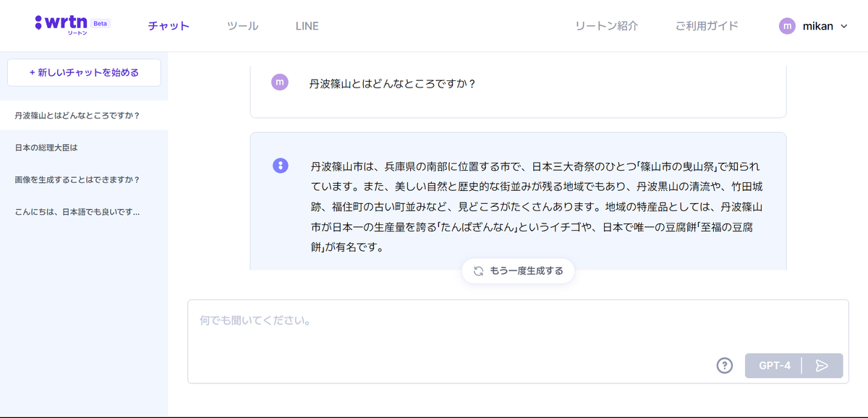The height and width of the screenshot is (418, 868).
Task: Click the user avatar in the question bubble
Action: [x=280, y=82]
